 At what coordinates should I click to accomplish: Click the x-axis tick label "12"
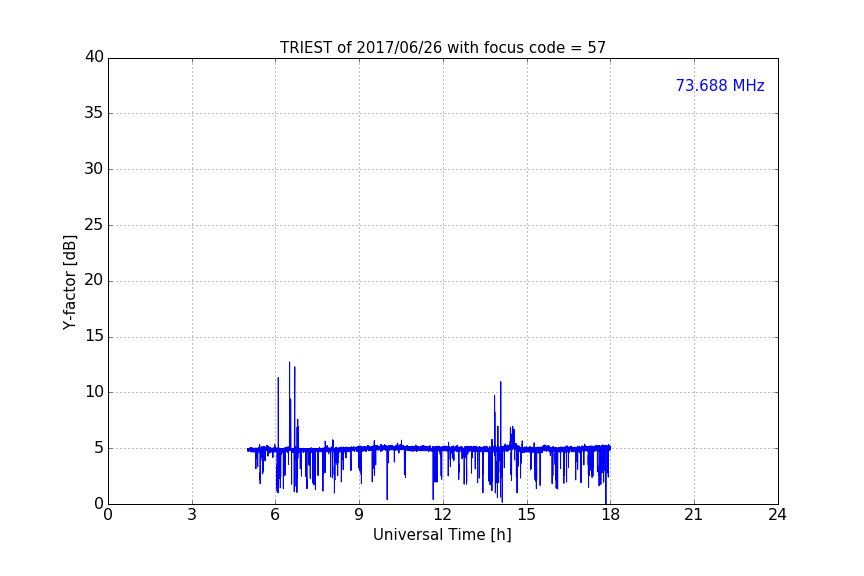tap(442, 515)
